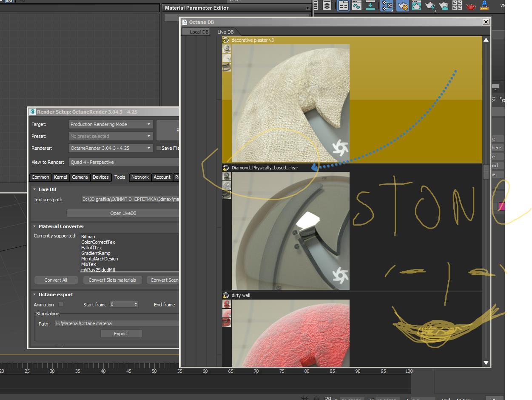The width and height of the screenshot is (532, 400).
Task: Click Render Production teapot with lightning
Action: (430, 6)
